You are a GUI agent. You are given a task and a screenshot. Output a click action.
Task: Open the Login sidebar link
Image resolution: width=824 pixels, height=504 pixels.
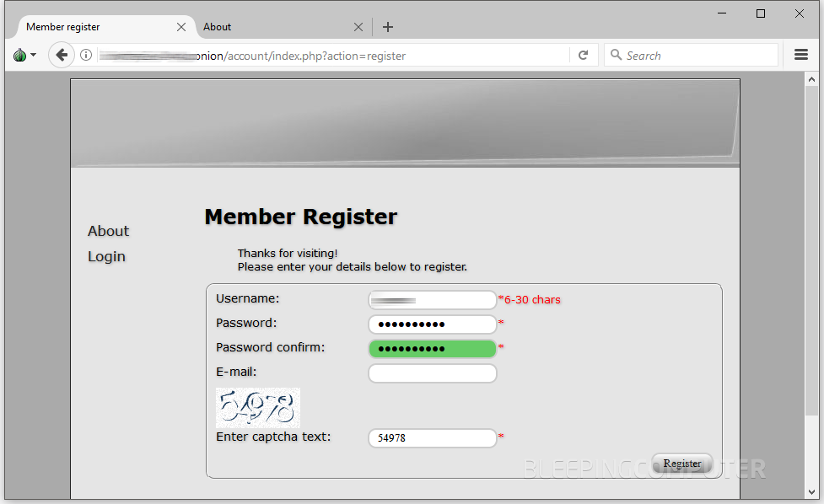[106, 256]
